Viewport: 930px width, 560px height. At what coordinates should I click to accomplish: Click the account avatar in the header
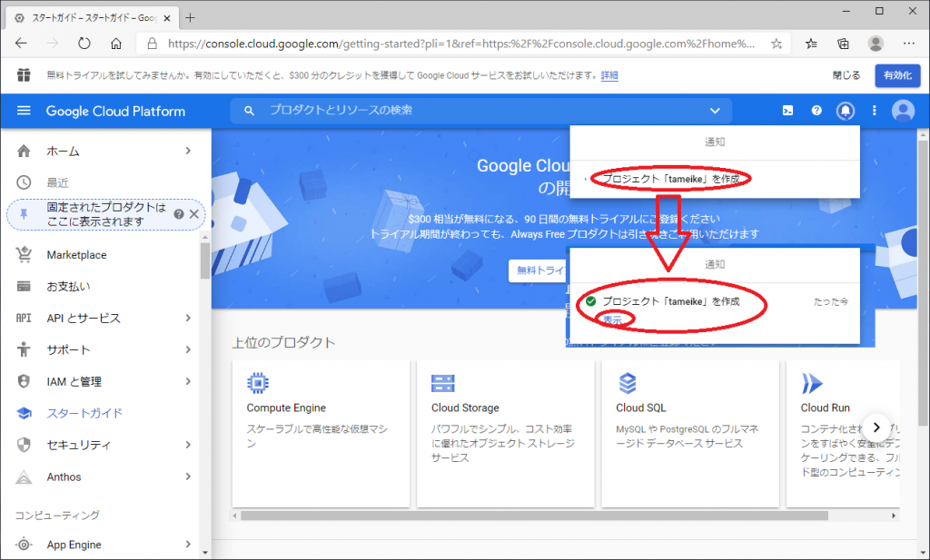point(903,111)
